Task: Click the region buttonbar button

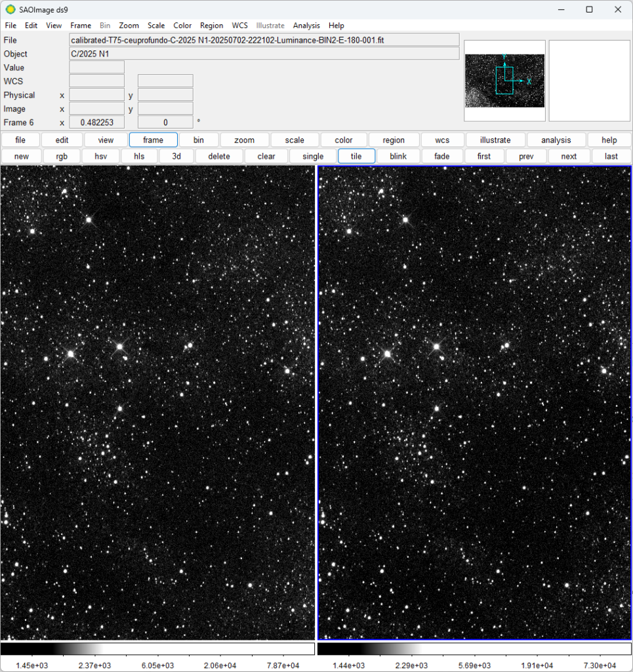Action: pos(394,140)
